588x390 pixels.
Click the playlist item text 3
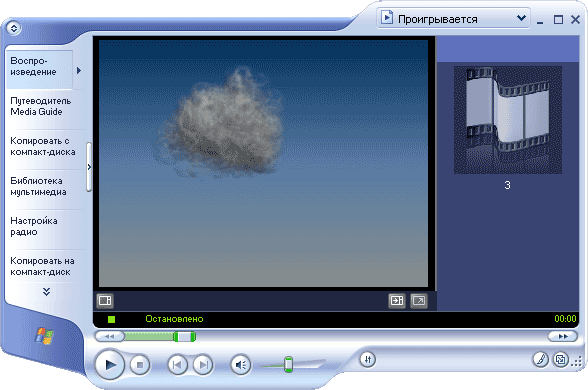tap(507, 185)
